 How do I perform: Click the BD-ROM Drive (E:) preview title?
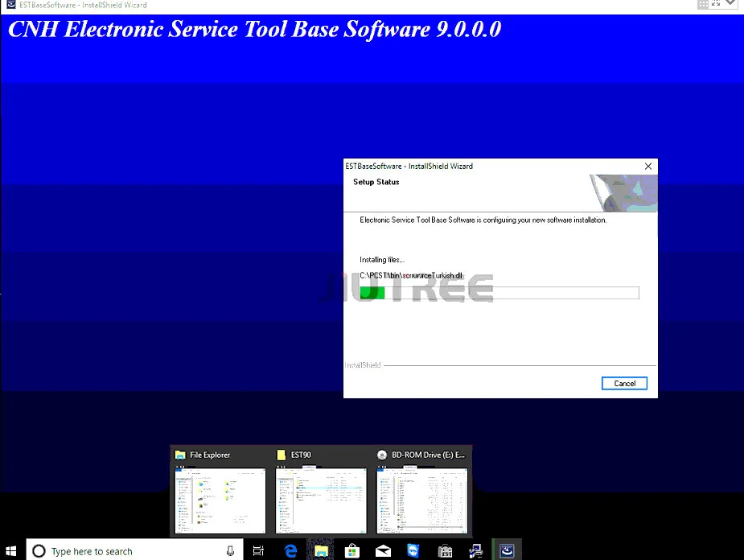(428, 455)
